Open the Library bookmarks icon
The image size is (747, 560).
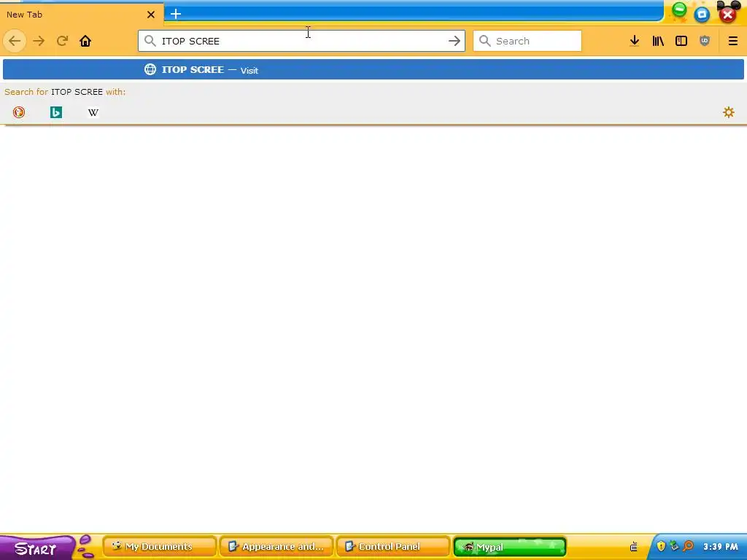(658, 41)
